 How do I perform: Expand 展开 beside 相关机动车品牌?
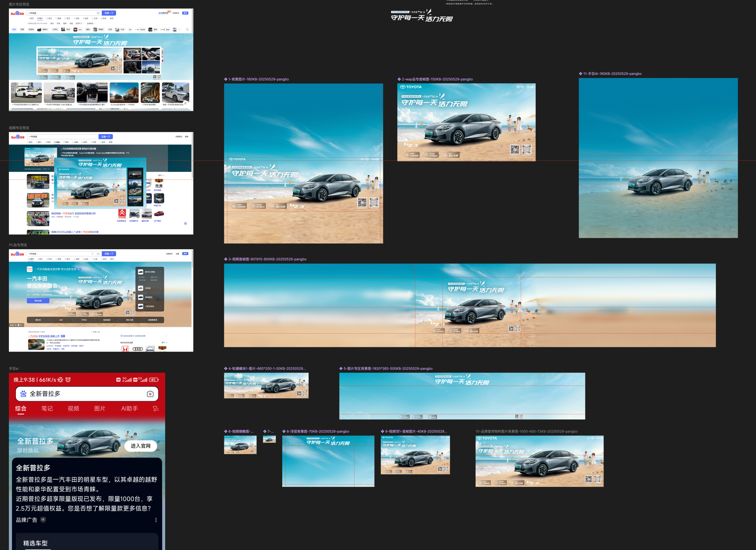tap(164, 342)
